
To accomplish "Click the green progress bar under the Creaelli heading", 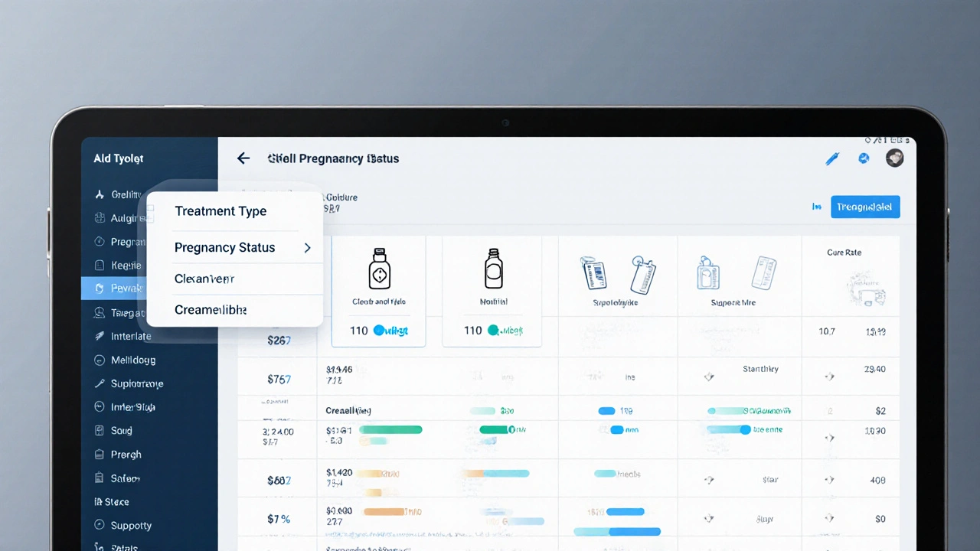I will (390, 430).
